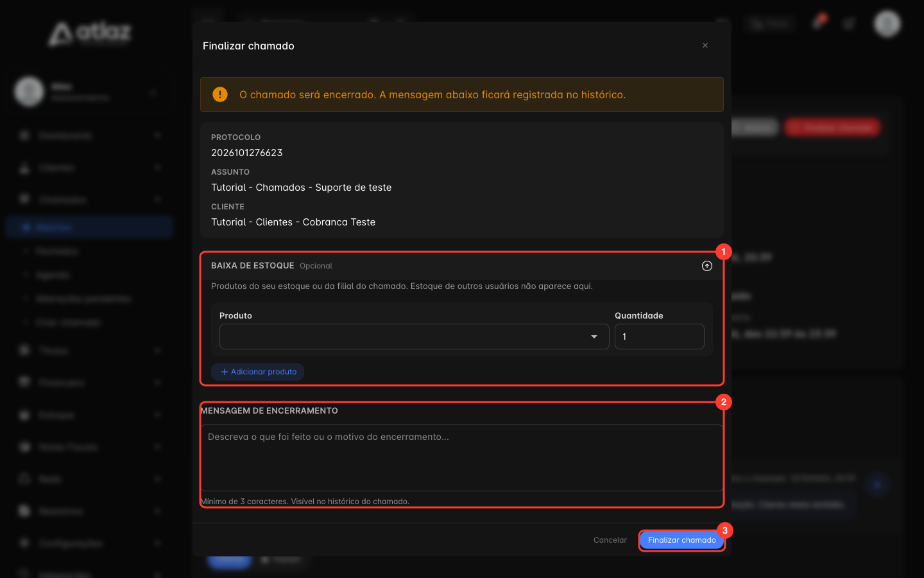Image resolution: width=924 pixels, height=578 pixels.
Task: Click the description Produtos do seu estoque text
Action: click(402, 286)
